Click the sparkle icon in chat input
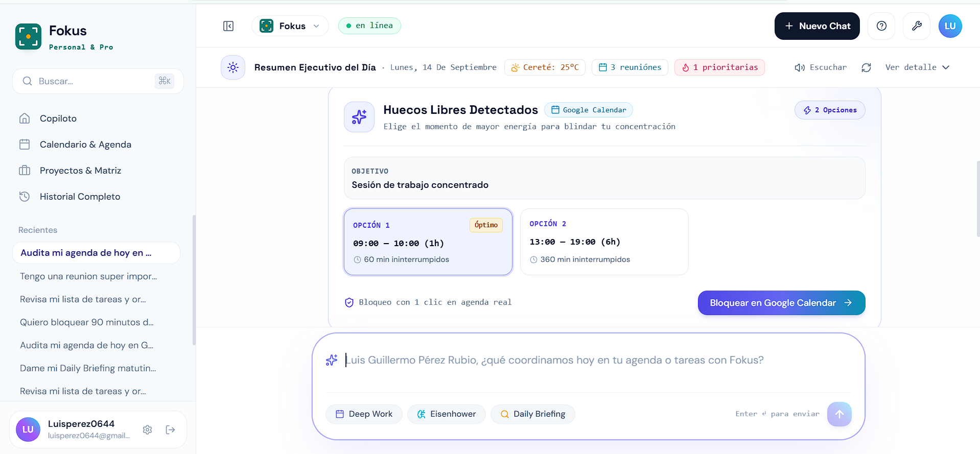980x454 pixels. [332, 360]
